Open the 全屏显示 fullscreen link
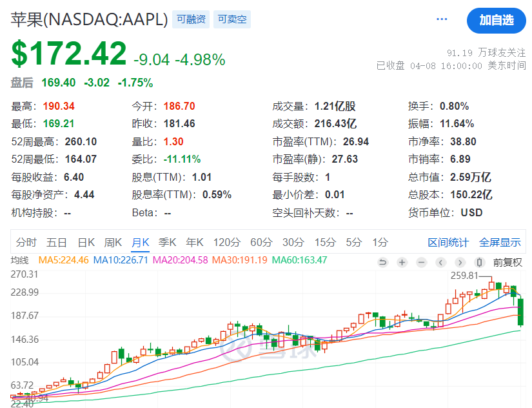 [500, 243]
